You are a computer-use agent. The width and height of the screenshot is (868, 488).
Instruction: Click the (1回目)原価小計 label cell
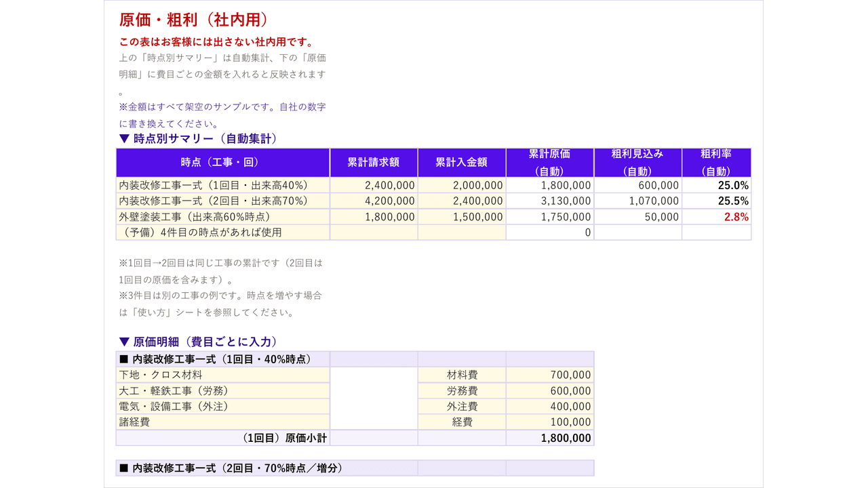pos(223,438)
